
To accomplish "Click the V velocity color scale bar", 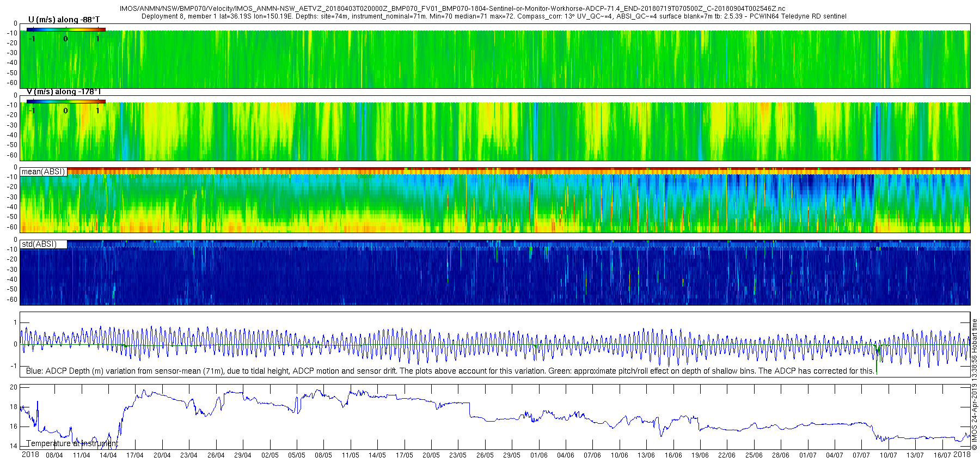I will click(x=66, y=101).
